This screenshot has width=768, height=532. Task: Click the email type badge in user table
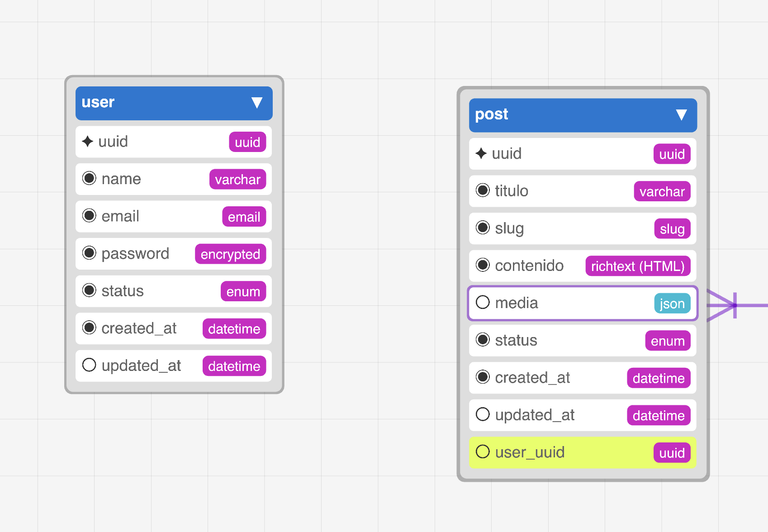(244, 217)
